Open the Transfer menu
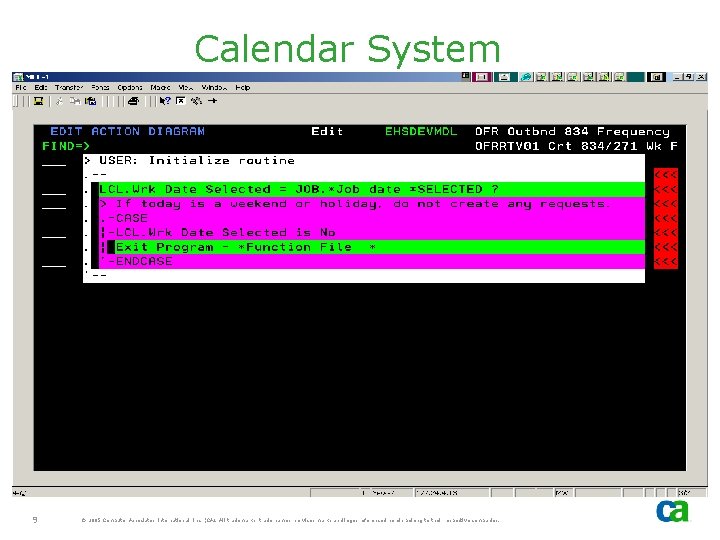Viewport: 720px width, 540px height. (x=69, y=87)
